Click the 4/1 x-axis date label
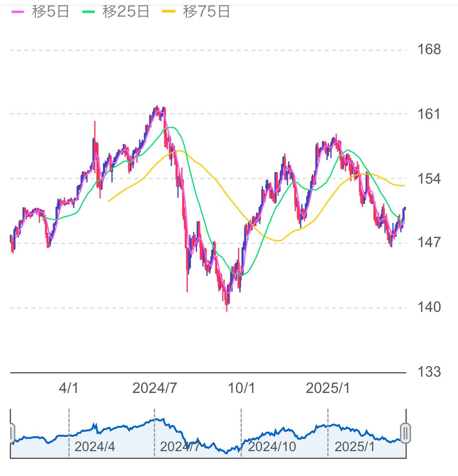 (68, 388)
